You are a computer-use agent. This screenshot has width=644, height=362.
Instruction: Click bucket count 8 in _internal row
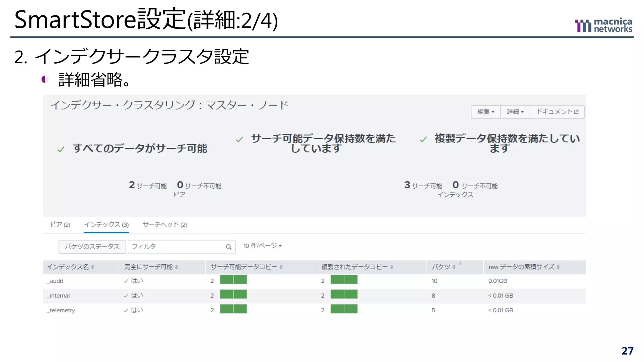(433, 296)
